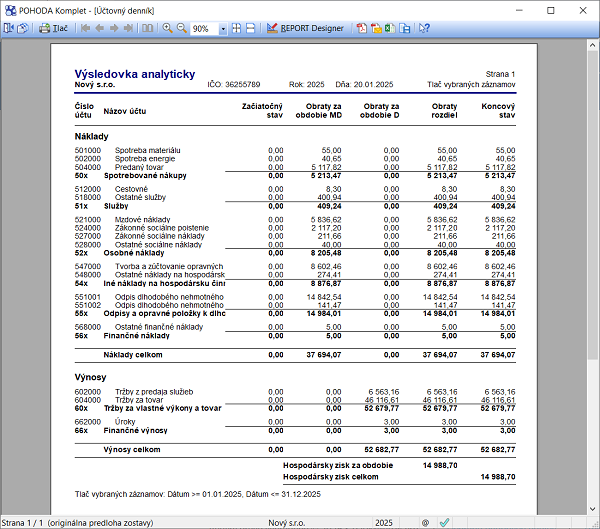
Task: Click the green checkmark in status bar
Action: [x=444, y=522]
